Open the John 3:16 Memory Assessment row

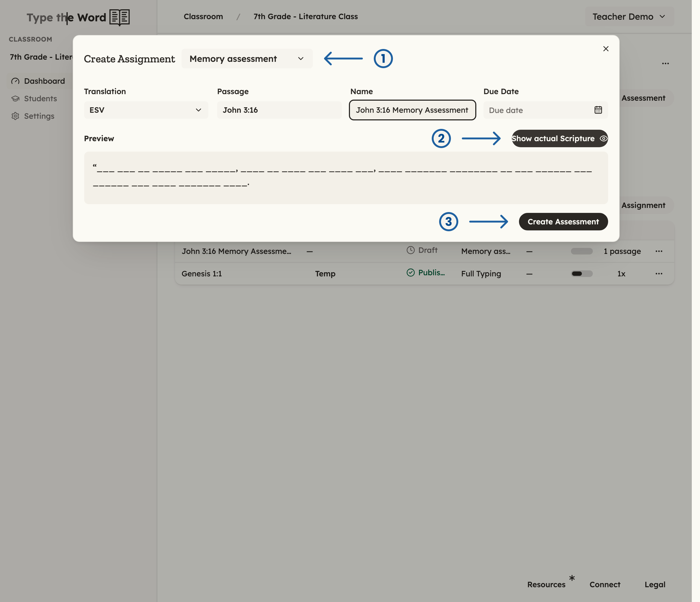pos(424,251)
